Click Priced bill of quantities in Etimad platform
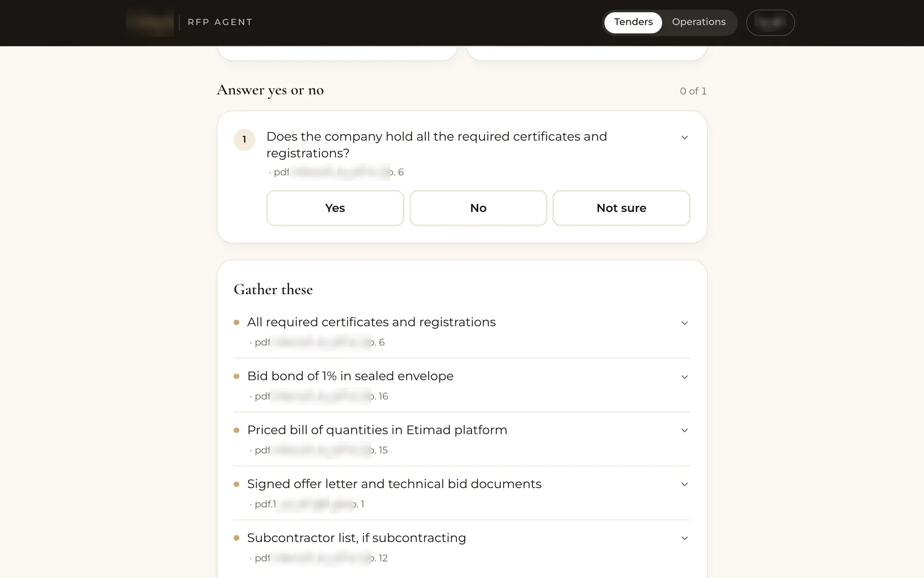 pos(377,430)
